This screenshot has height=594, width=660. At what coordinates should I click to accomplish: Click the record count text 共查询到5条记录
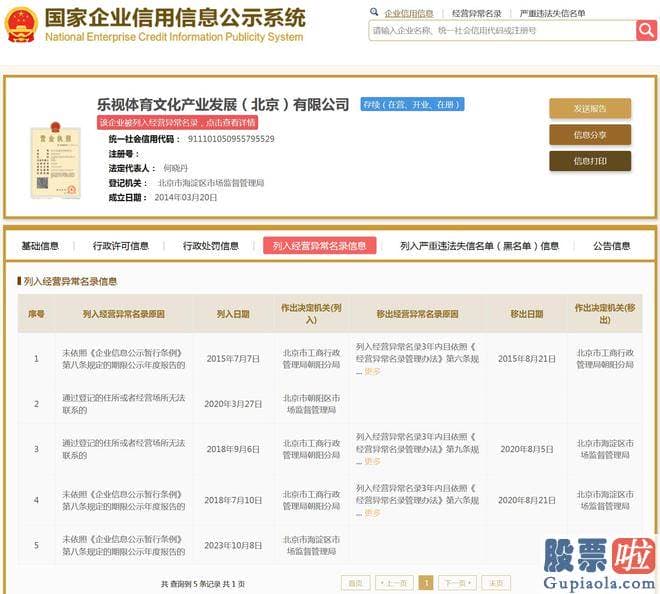pyautogui.click(x=191, y=584)
